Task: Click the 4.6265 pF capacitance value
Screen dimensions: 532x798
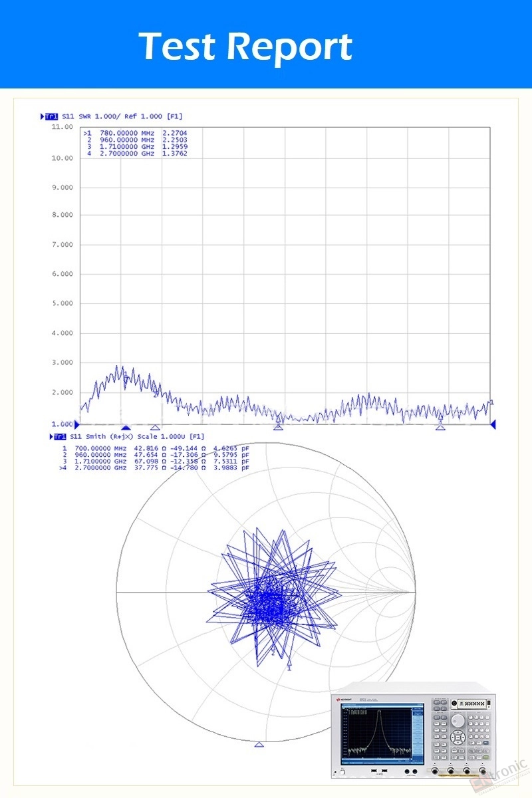Action: [x=231, y=448]
